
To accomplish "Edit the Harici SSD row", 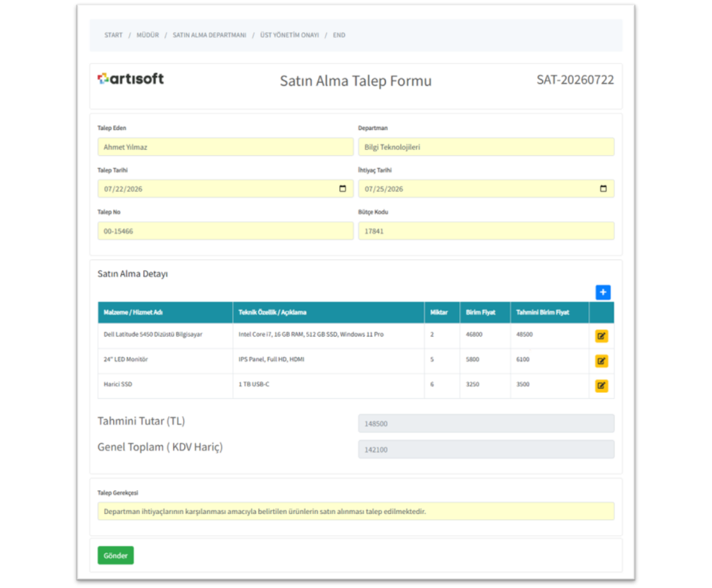I will [x=601, y=386].
